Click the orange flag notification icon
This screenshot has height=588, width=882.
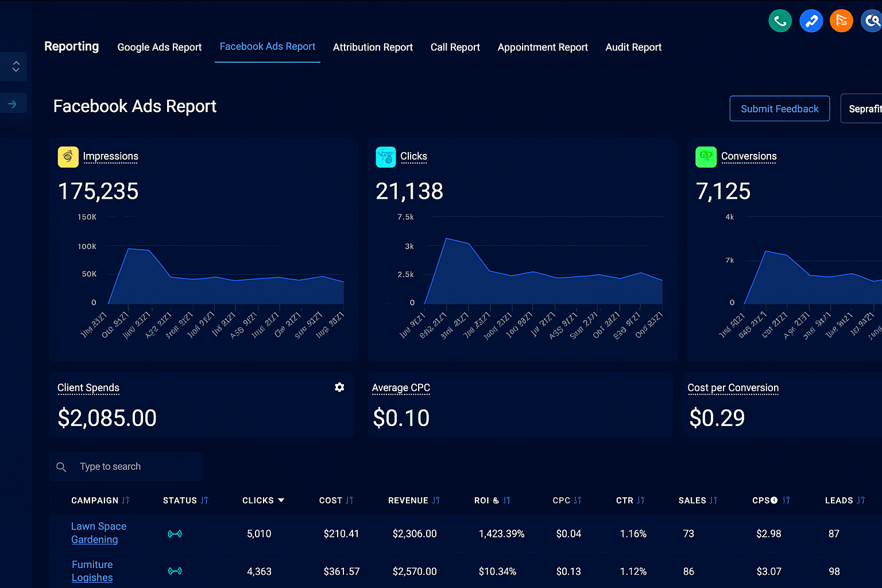pos(841,21)
